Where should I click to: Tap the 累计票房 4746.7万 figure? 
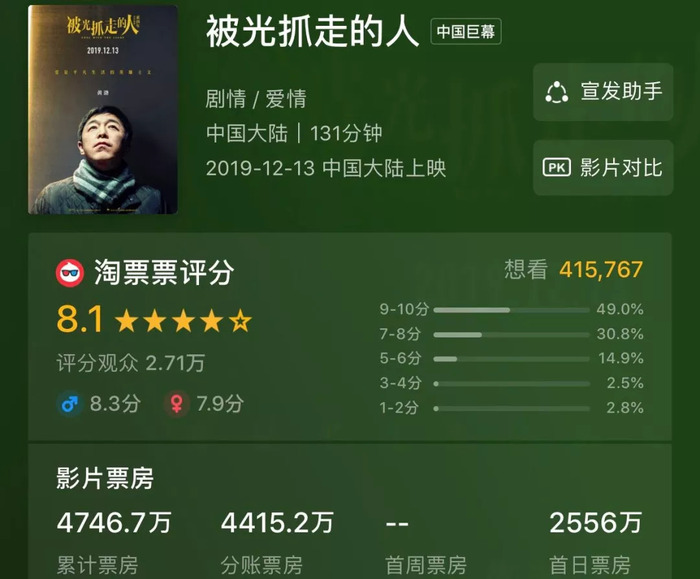(114, 522)
